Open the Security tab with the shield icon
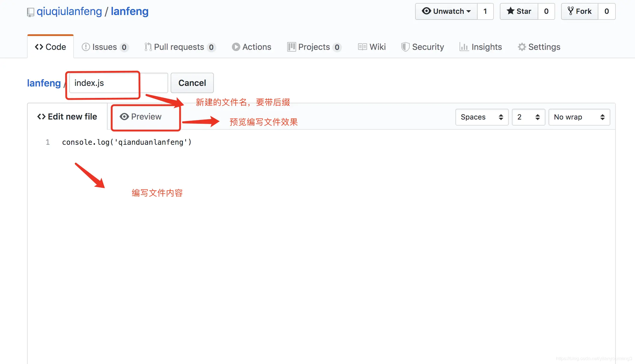The image size is (635, 364). pos(422,47)
